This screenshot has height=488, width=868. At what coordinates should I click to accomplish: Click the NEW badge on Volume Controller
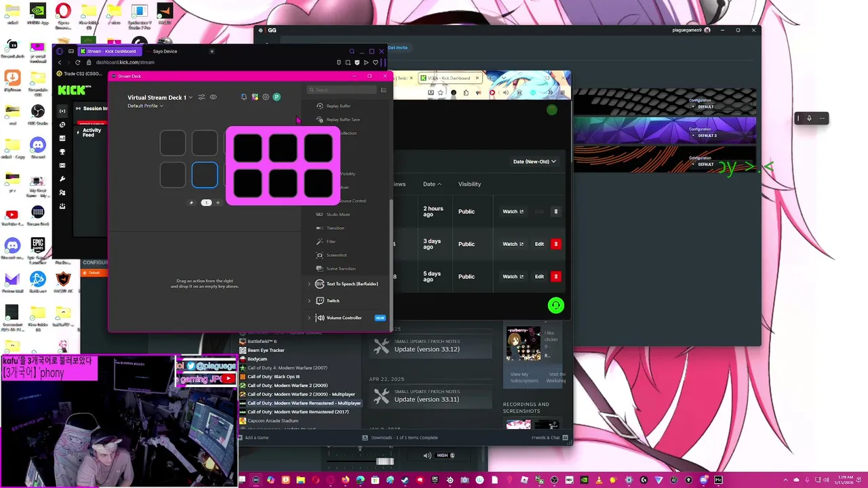click(380, 318)
